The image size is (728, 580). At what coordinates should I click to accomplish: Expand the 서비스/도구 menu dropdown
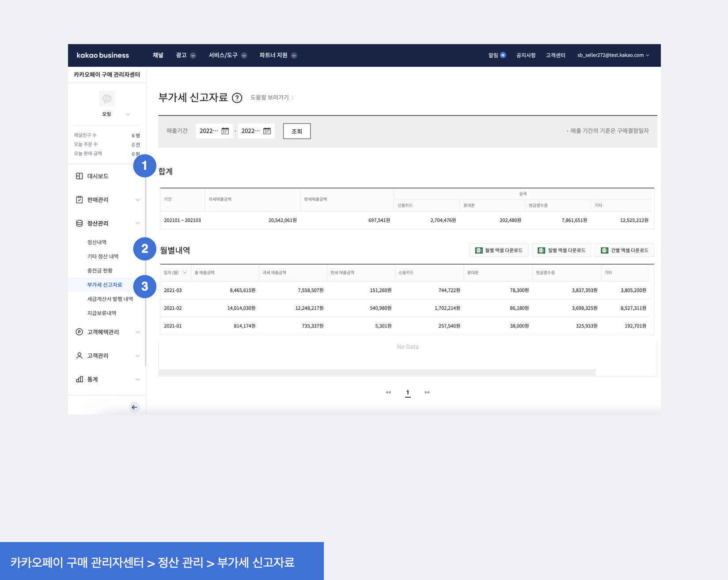click(244, 56)
